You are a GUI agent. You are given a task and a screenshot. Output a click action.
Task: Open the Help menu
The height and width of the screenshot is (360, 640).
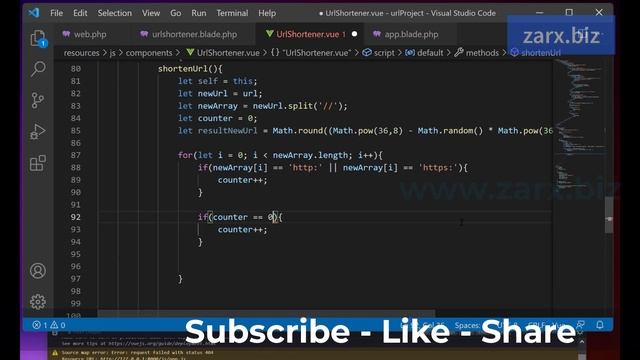[x=267, y=13]
